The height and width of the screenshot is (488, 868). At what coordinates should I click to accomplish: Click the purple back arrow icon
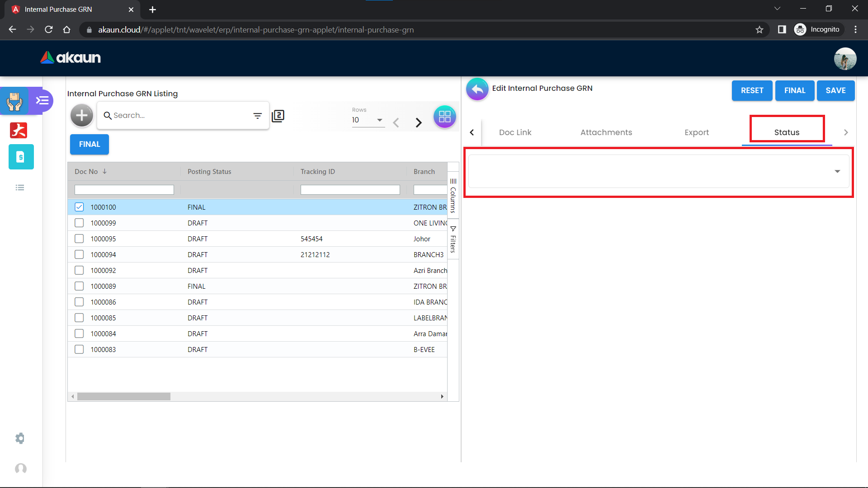point(477,89)
